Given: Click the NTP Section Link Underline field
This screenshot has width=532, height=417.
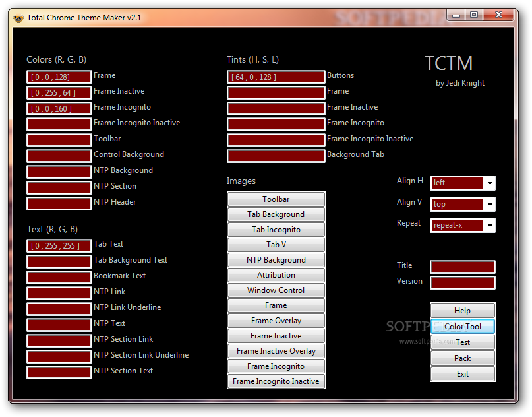Looking at the screenshot, I should click(x=59, y=356).
